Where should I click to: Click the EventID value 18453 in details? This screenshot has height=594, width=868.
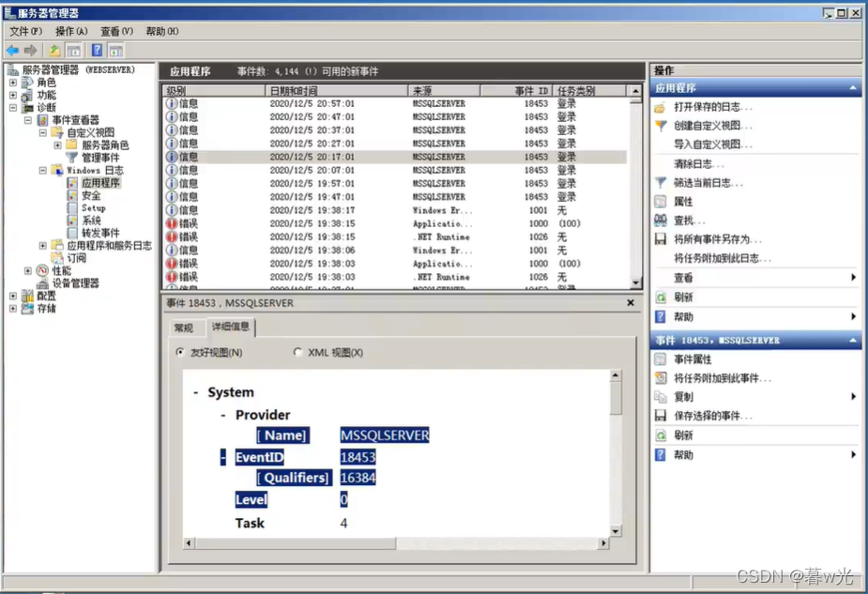tap(358, 457)
